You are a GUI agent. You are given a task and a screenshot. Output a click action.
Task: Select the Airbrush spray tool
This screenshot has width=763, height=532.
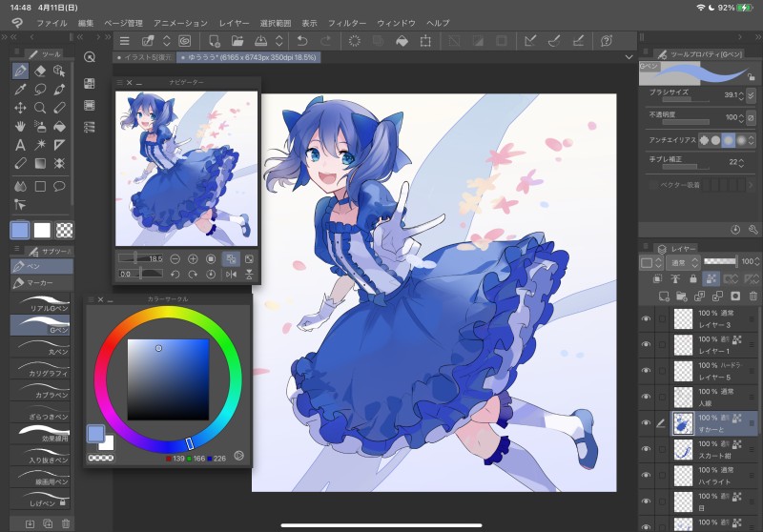click(40, 127)
